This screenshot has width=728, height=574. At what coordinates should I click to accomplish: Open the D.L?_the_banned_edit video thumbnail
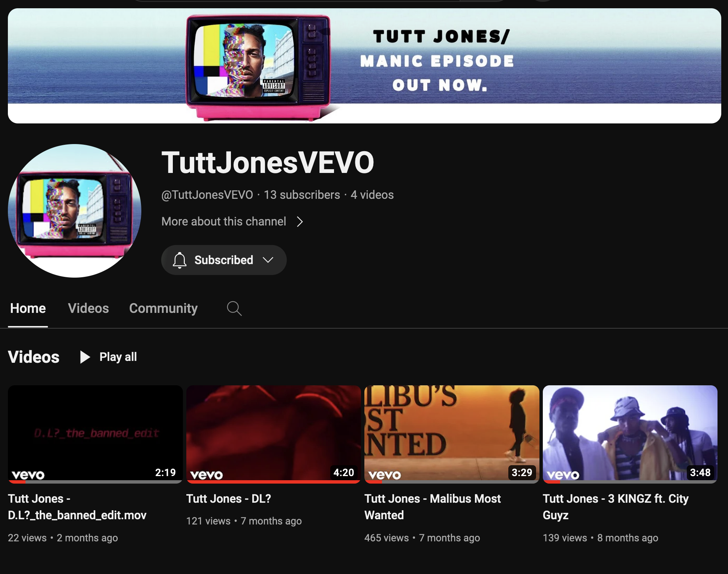[95, 431]
